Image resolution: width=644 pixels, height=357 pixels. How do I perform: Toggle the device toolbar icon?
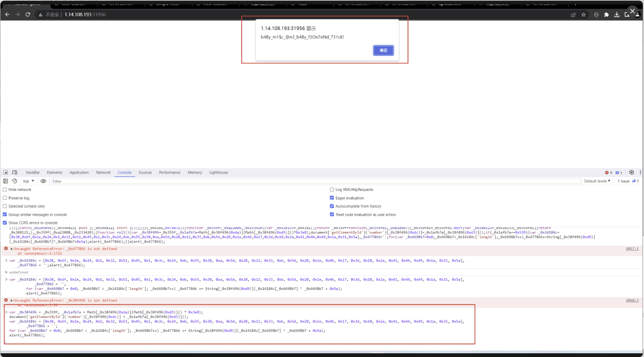click(14, 173)
